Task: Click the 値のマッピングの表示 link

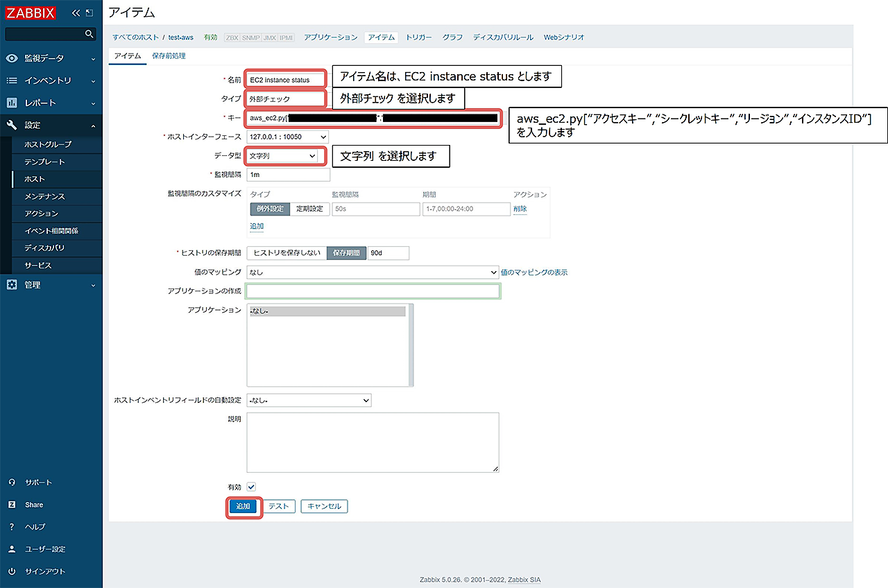Action: pos(534,273)
